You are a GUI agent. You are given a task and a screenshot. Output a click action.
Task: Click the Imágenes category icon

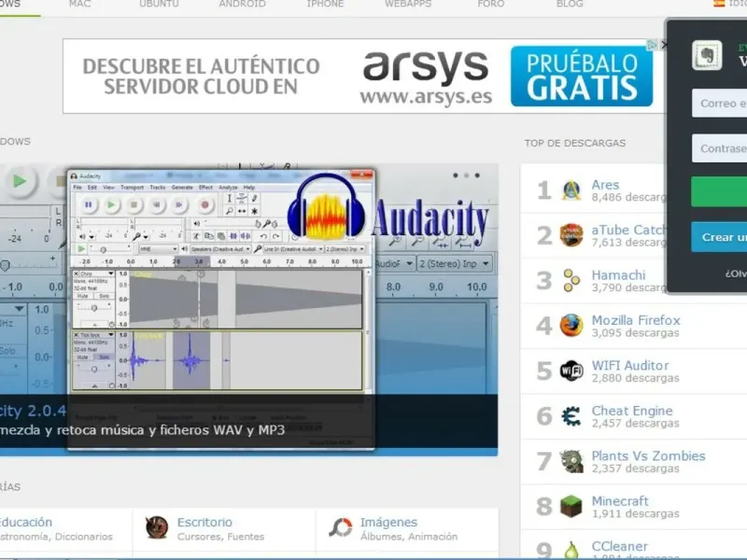(x=340, y=527)
